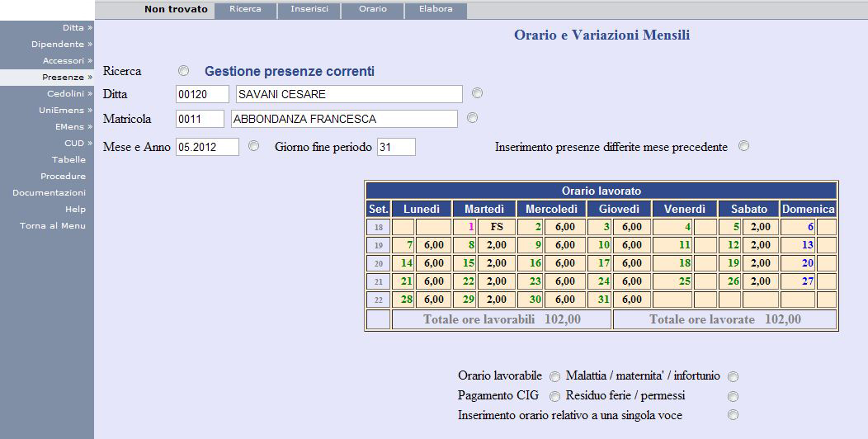Open the Orario tab
The width and height of the screenshot is (868, 439).
click(x=372, y=9)
